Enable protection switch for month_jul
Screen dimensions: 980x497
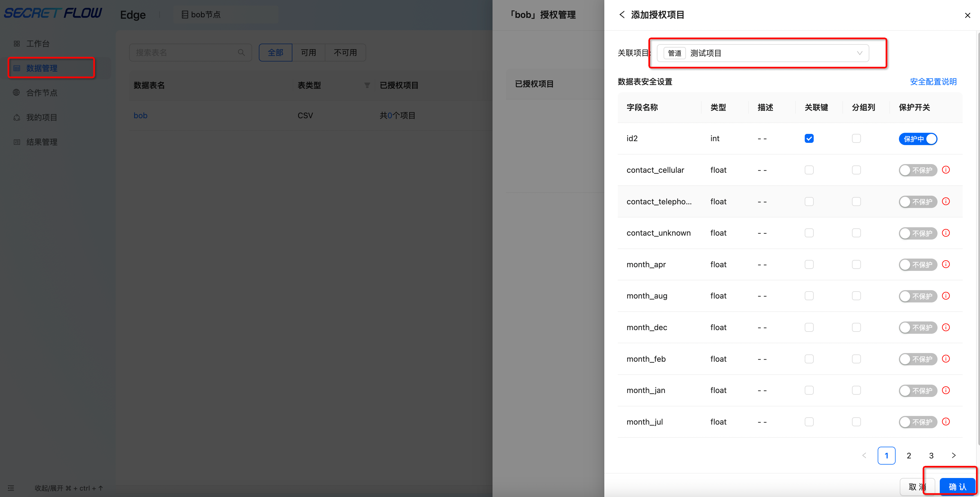[x=918, y=422]
